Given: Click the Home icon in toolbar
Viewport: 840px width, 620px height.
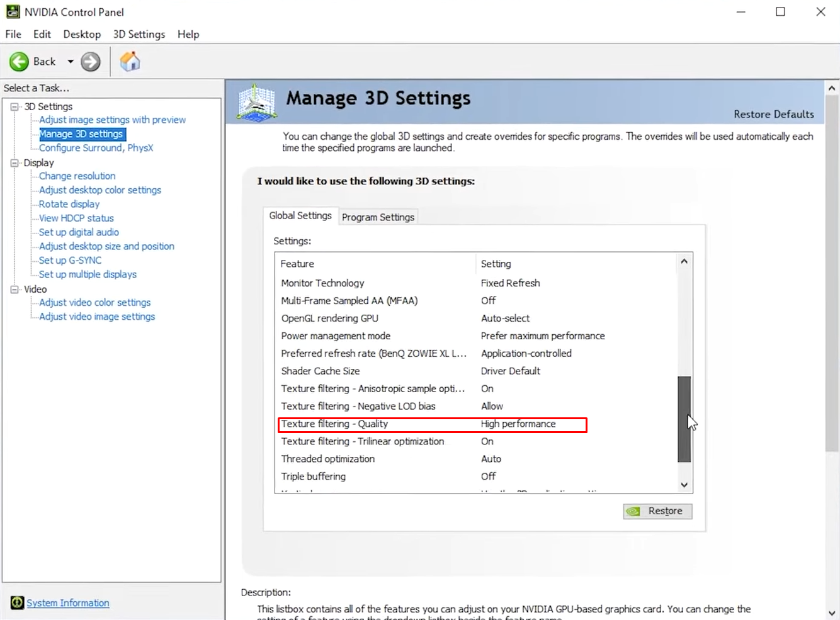Looking at the screenshot, I should (x=130, y=62).
